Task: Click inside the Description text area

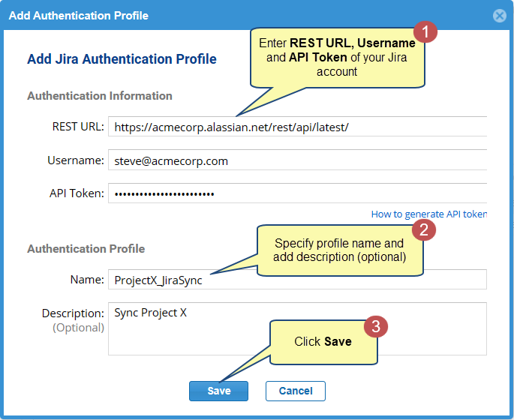Action: [297, 329]
